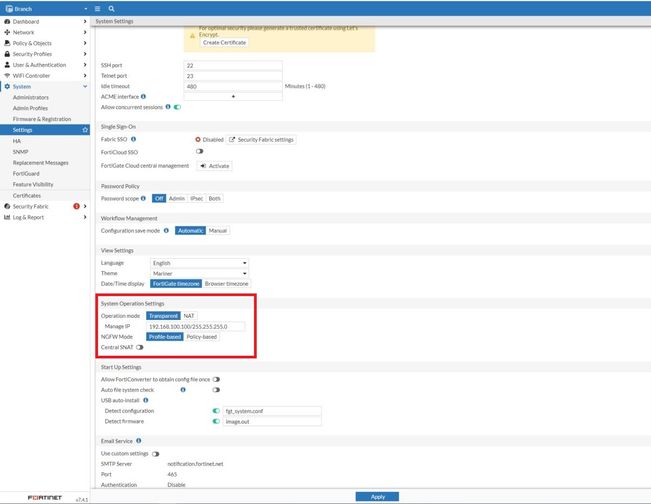Click the Fortinet logo
The width and height of the screenshot is (651, 504).
[44, 497]
